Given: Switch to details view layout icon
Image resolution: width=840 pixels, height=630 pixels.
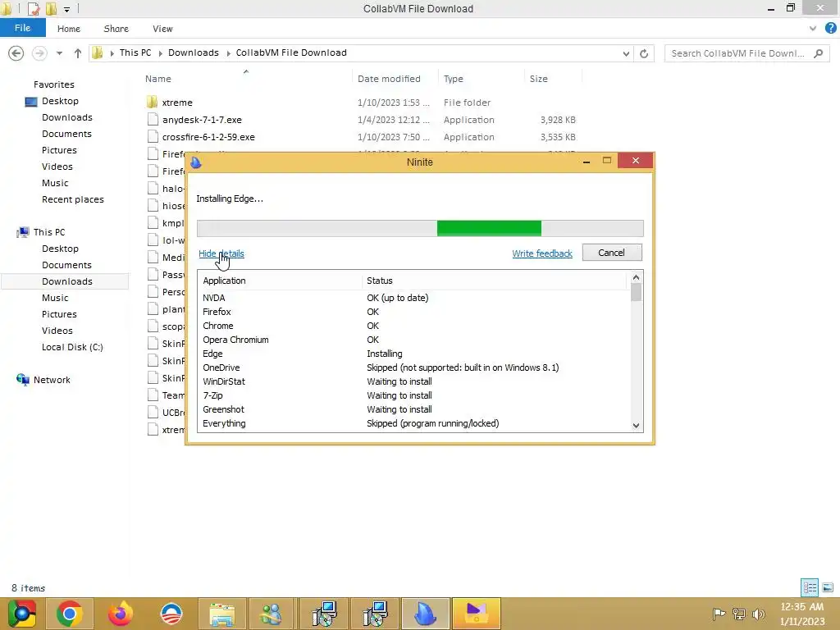Looking at the screenshot, I should 810,587.
